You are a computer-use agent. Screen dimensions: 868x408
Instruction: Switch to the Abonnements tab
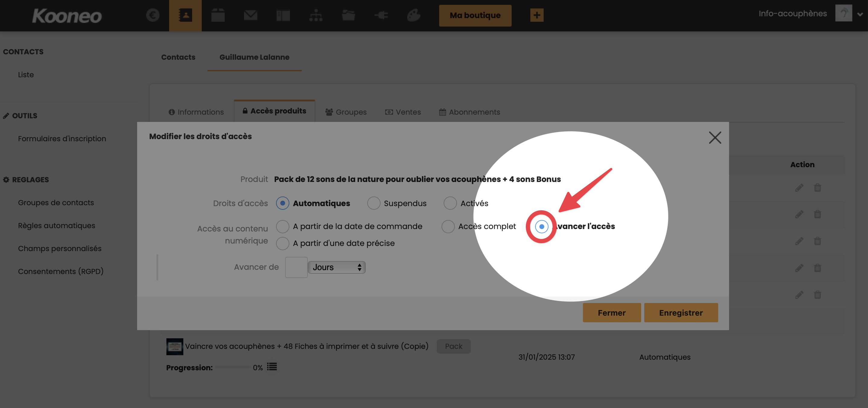(470, 112)
